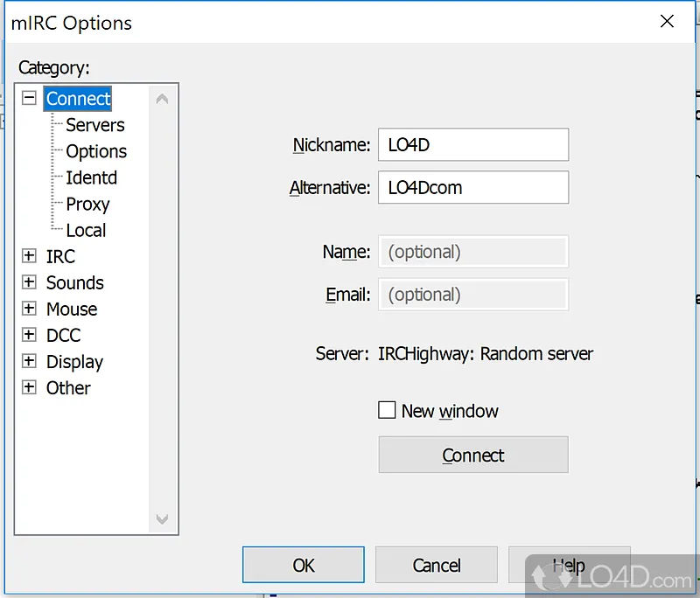
Task: Select the Local tree item
Action: click(86, 231)
